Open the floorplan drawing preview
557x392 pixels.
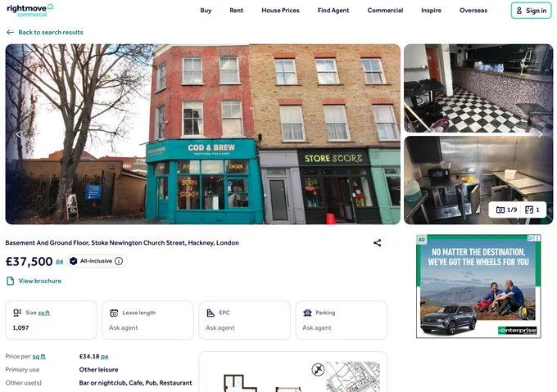(261, 382)
